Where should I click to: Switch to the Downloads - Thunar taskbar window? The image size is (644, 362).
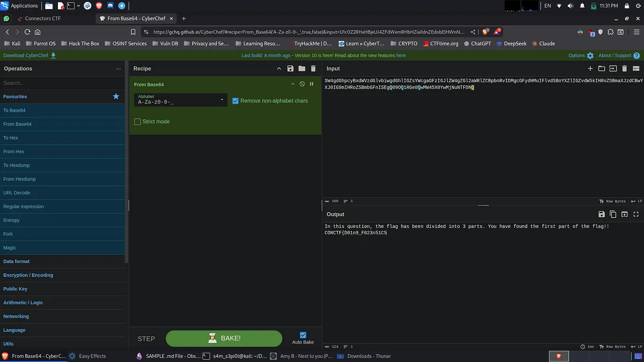(364, 356)
